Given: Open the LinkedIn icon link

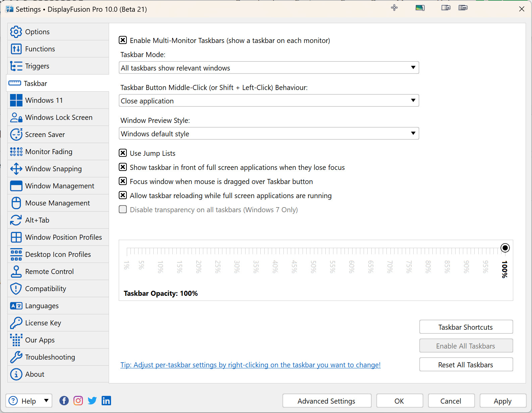Looking at the screenshot, I should click(106, 401).
